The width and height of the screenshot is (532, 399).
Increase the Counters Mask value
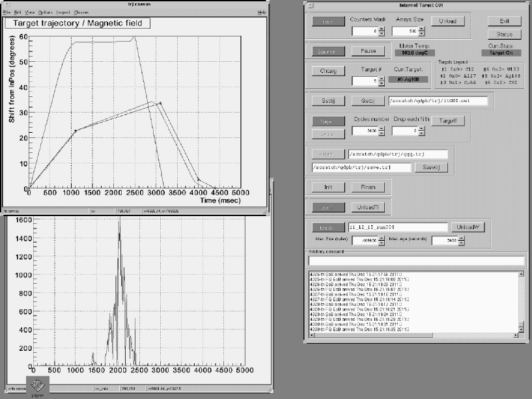click(x=382, y=28)
